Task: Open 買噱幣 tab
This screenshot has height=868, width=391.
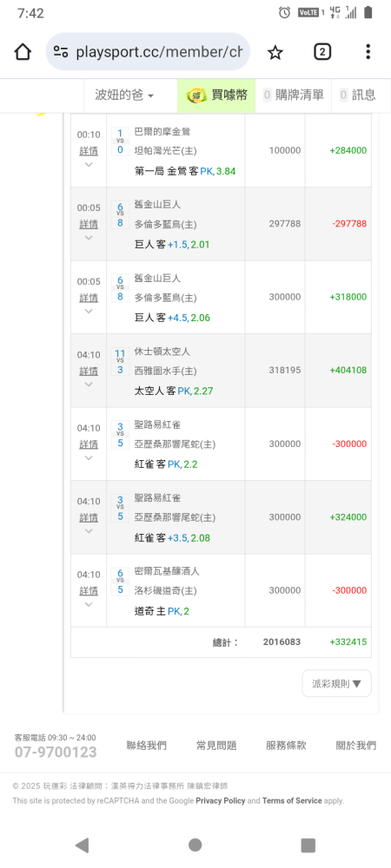Action: coord(216,95)
